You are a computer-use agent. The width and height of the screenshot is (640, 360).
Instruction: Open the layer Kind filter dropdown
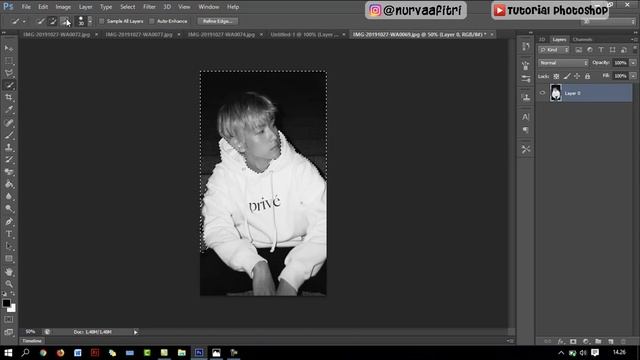point(554,50)
